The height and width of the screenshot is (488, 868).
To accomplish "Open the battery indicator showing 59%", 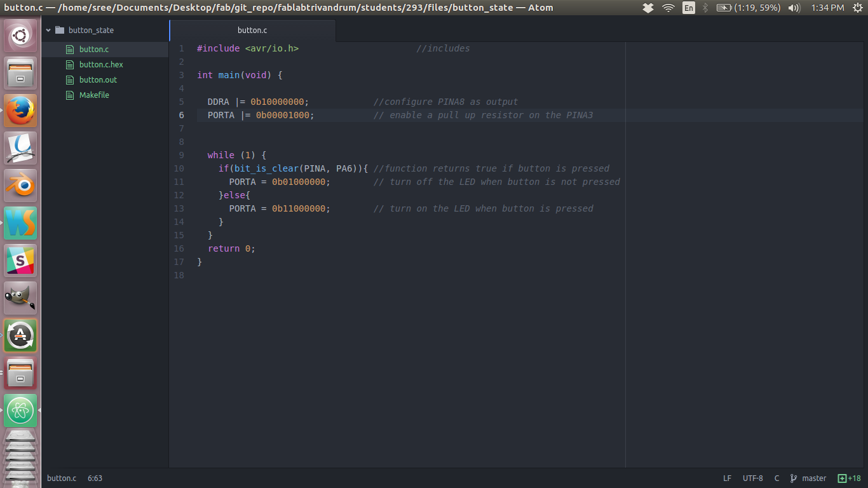I will pos(749,8).
